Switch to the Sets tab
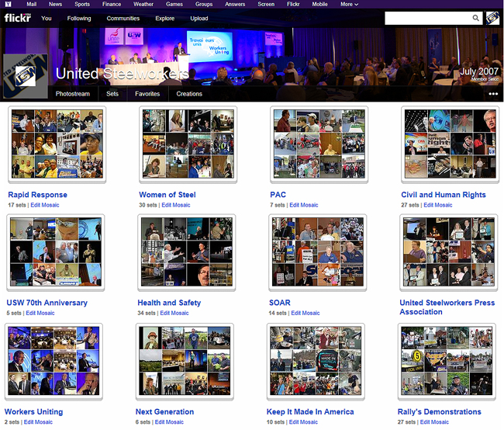The image size is (504, 430). pos(112,94)
